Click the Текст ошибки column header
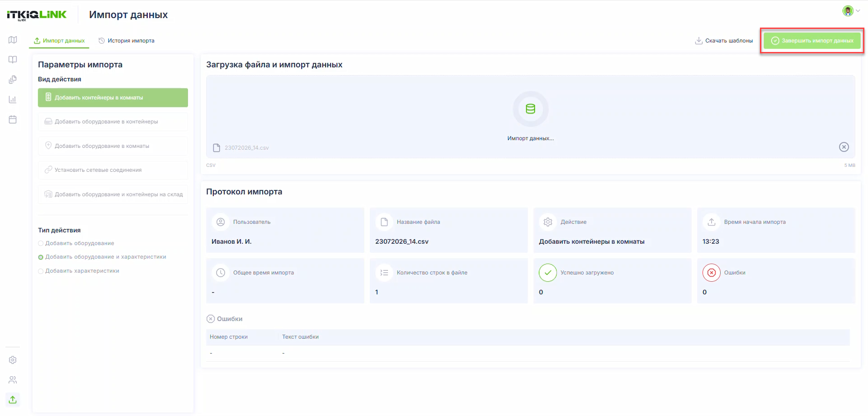The image size is (868, 416). [x=301, y=337]
